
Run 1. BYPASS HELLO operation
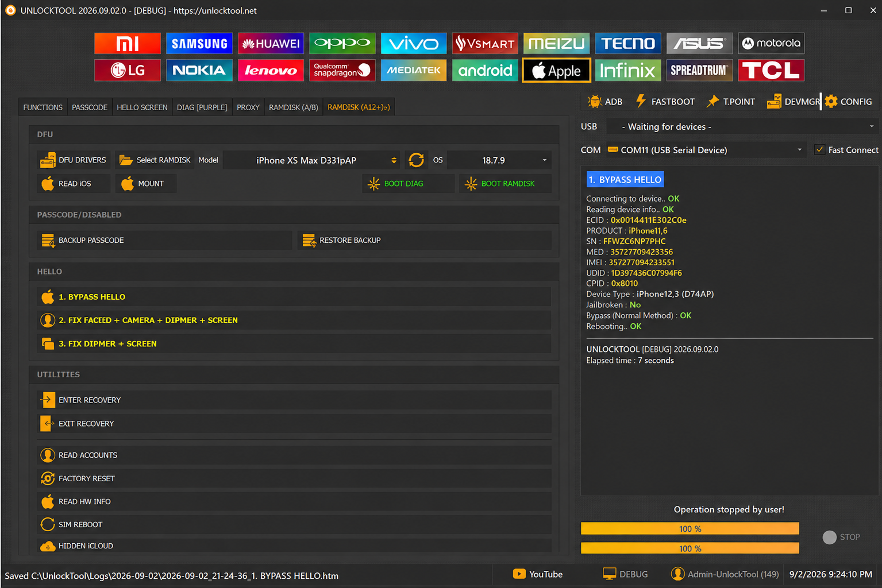point(294,297)
